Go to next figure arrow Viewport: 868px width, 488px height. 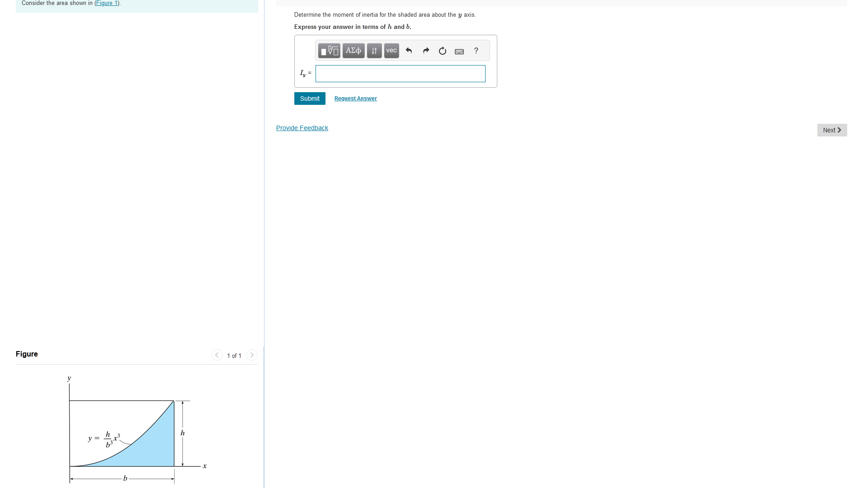[252, 355]
